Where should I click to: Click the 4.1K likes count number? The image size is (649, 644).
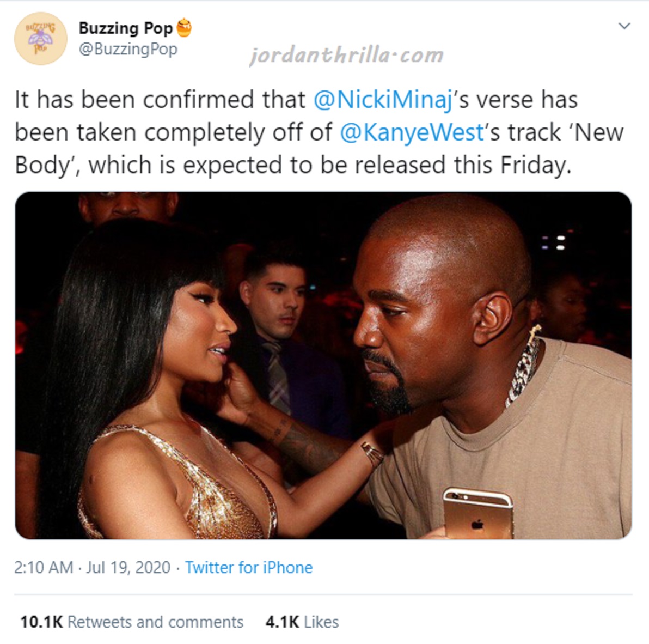282,622
